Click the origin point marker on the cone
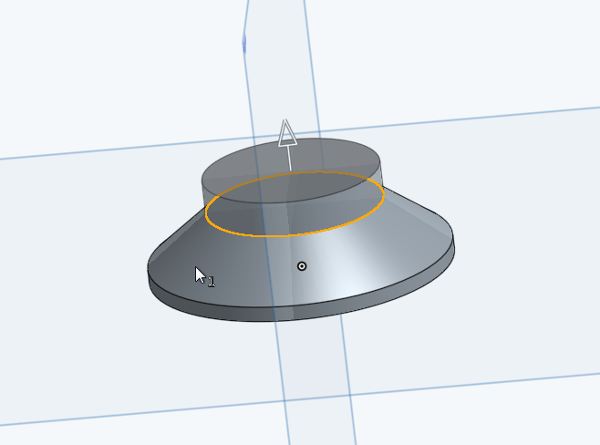The height and width of the screenshot is (445, 600). [x=302, y=266]
